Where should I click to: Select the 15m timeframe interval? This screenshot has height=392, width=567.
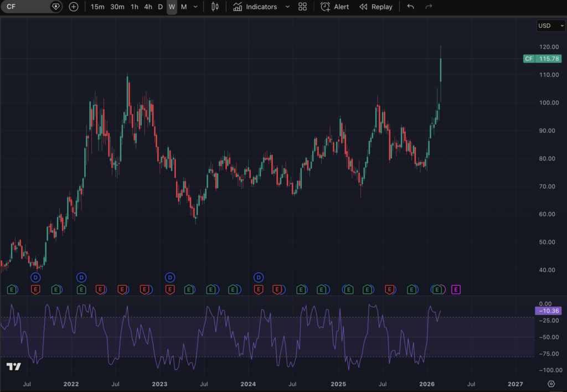tap(97, 7)
